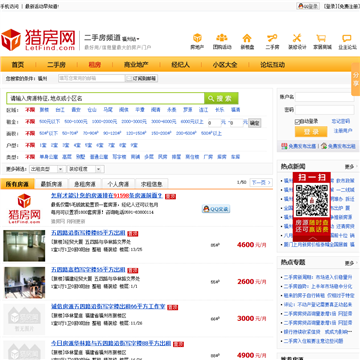Open the 二手房 navigation menu item

click(56, 65)
